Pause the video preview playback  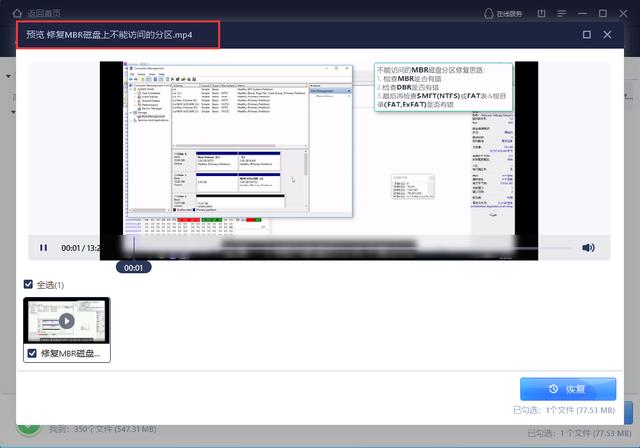[x=43, y=248]
